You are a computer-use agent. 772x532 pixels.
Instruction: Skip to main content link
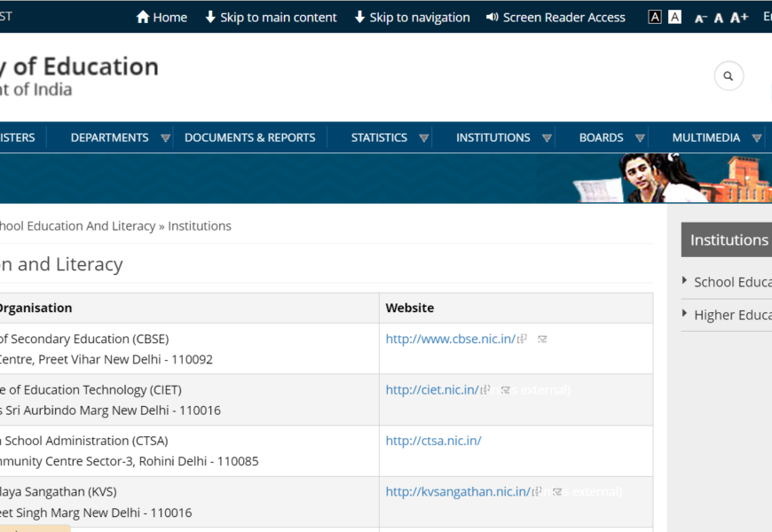point(271,17)
